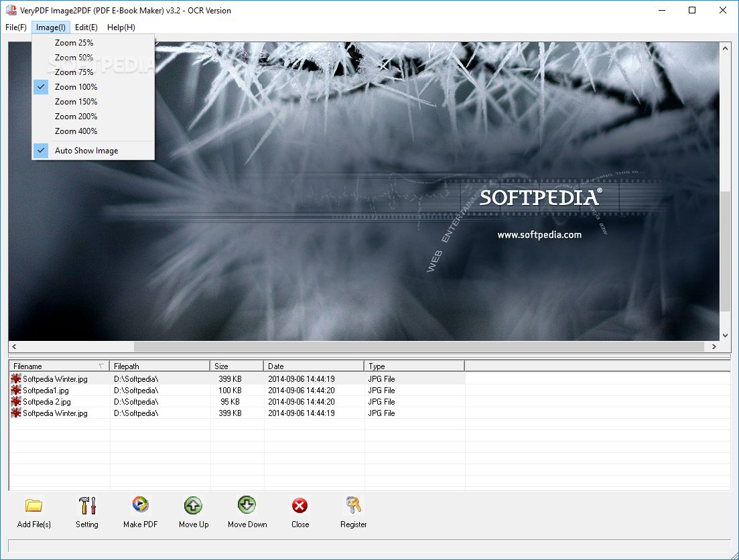
Task: Sort by Size column header
Action: 237,366
